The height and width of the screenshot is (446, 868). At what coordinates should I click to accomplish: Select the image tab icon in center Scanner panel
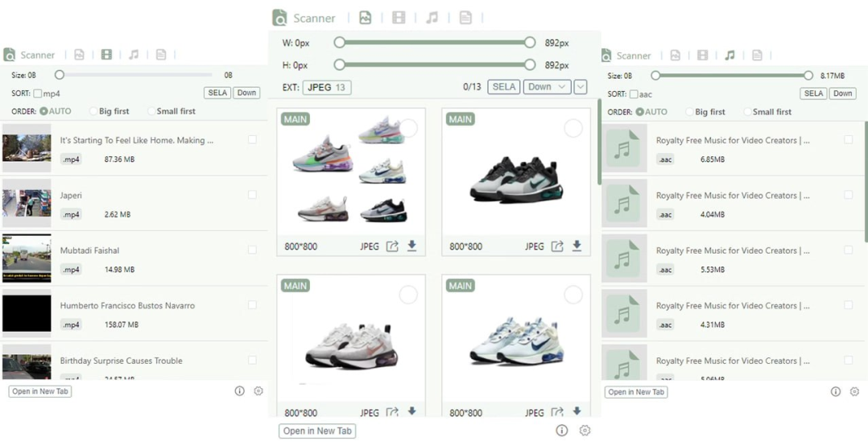click(x=365, y=18)
